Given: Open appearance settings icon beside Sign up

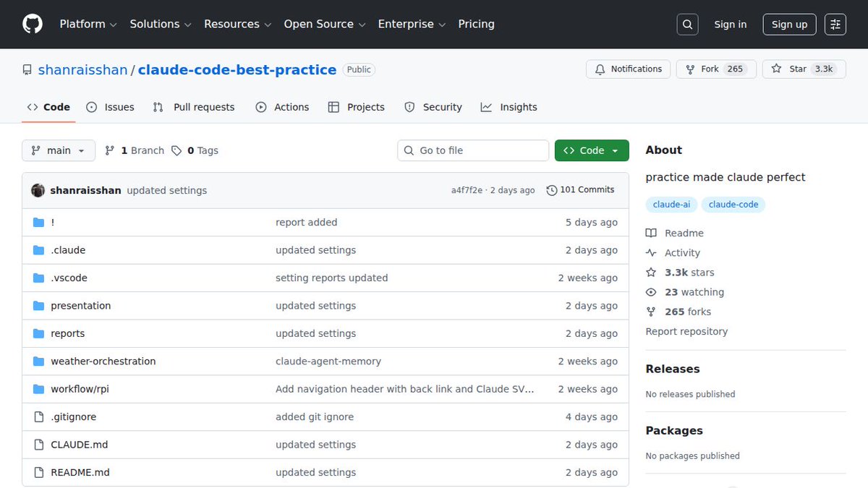Looking at the screenshot, I should coord(835,24).
